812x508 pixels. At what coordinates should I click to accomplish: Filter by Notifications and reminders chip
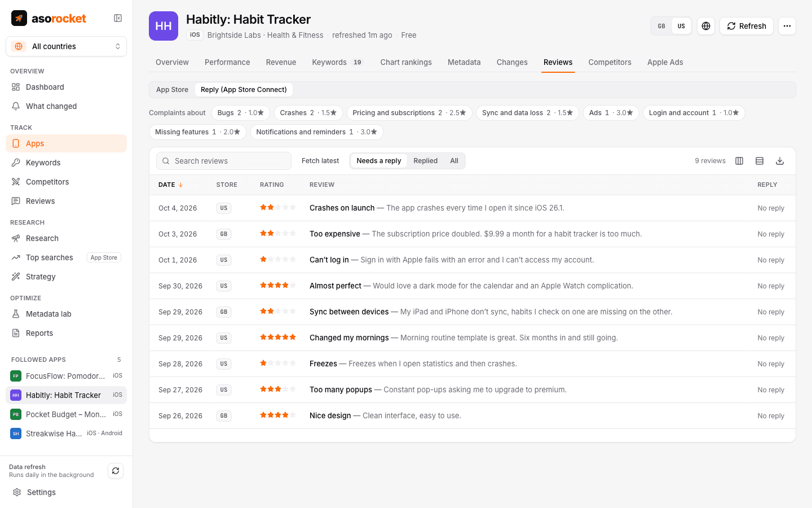317,132
